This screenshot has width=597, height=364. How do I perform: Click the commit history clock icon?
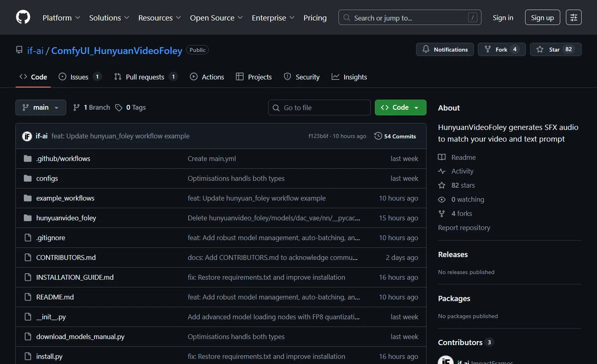[378, 136]
